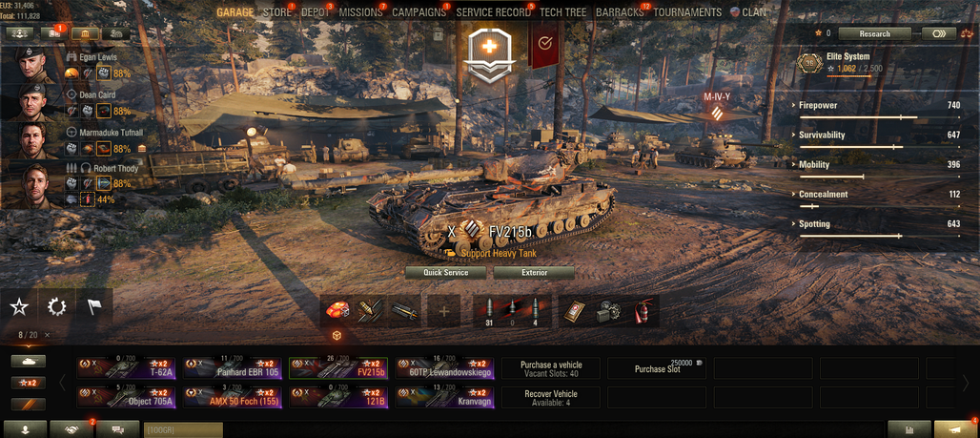Select the Kranvagn vehicle in carousel
This screenshot has width=980, height=438.
pyautogui.click(x=444, y=397)
